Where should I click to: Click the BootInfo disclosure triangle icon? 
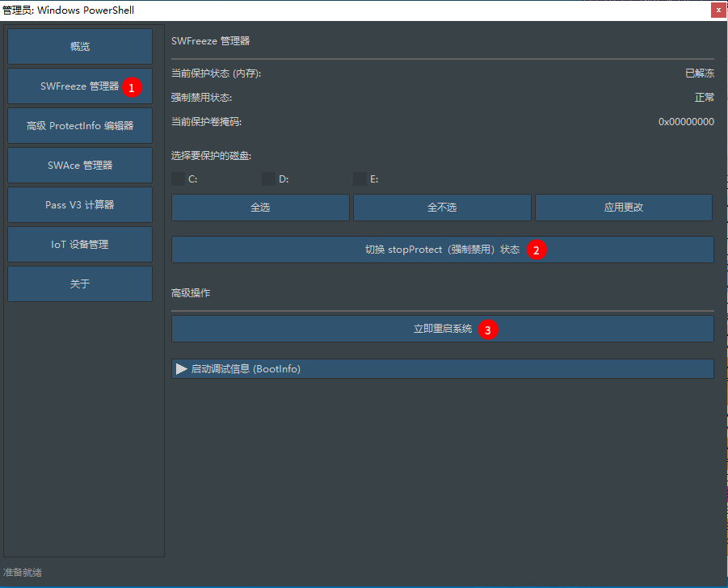182,369
